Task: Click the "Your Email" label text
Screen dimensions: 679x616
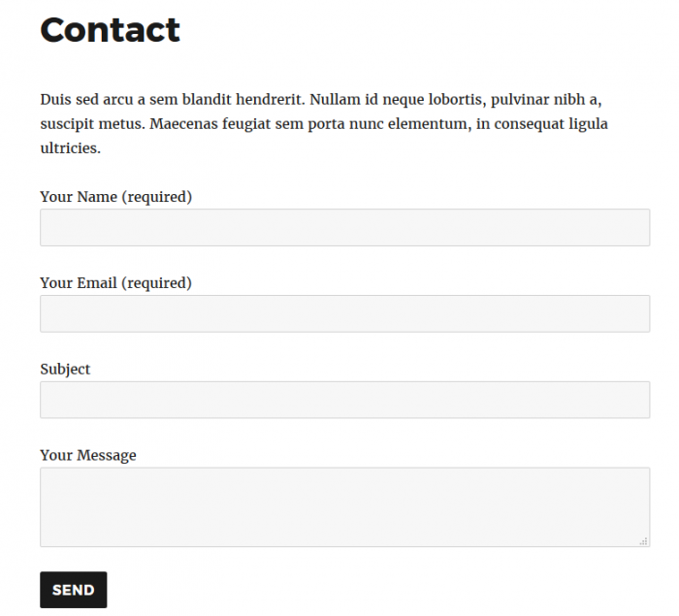Action: pos(79,283)
